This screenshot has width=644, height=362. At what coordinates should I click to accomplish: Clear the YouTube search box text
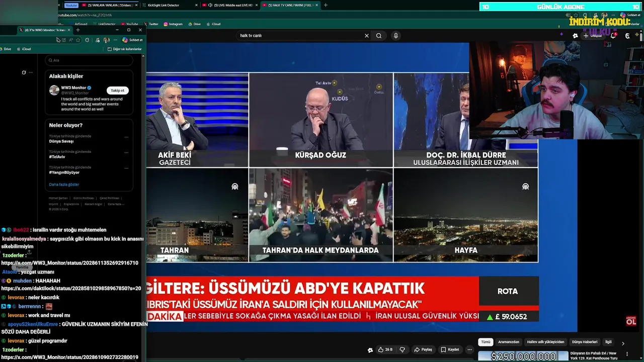(367, 36)
